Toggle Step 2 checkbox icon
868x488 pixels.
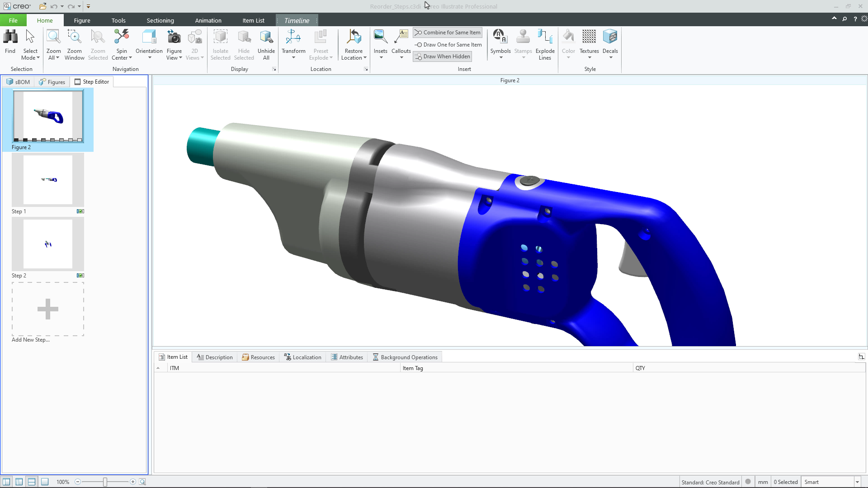coord(80,276)
